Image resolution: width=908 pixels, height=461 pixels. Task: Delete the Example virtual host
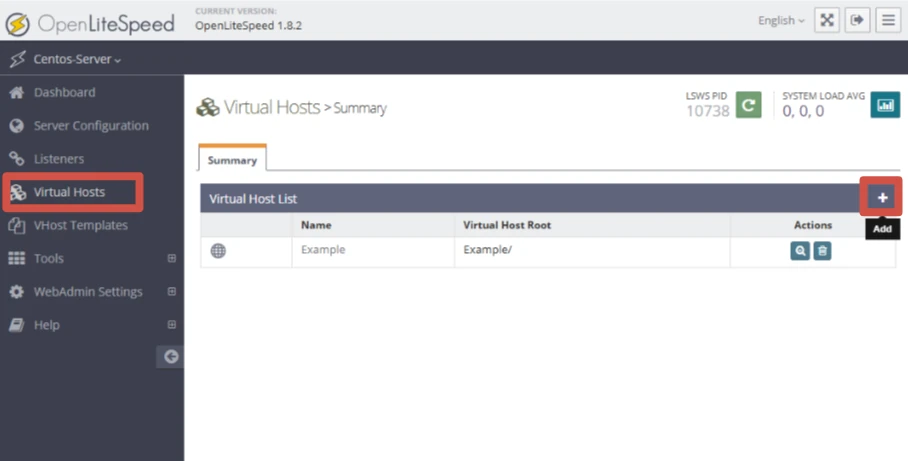click(822, 251)
